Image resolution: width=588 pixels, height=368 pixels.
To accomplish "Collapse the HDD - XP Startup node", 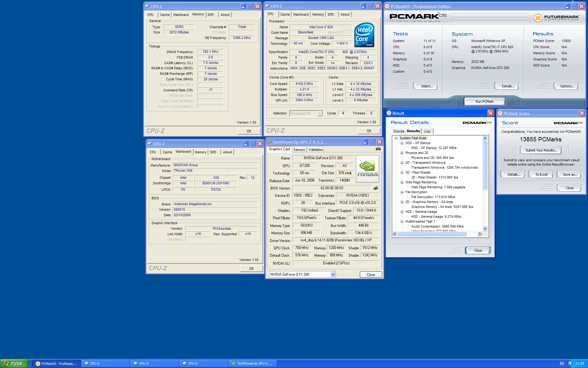I will point(402,143).
